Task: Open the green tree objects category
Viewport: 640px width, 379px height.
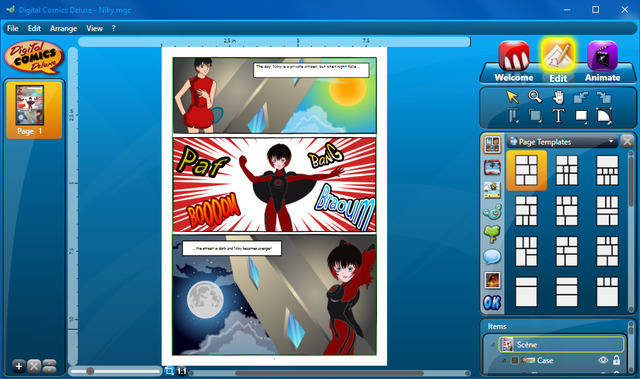Action: click(x=492, y=235)
